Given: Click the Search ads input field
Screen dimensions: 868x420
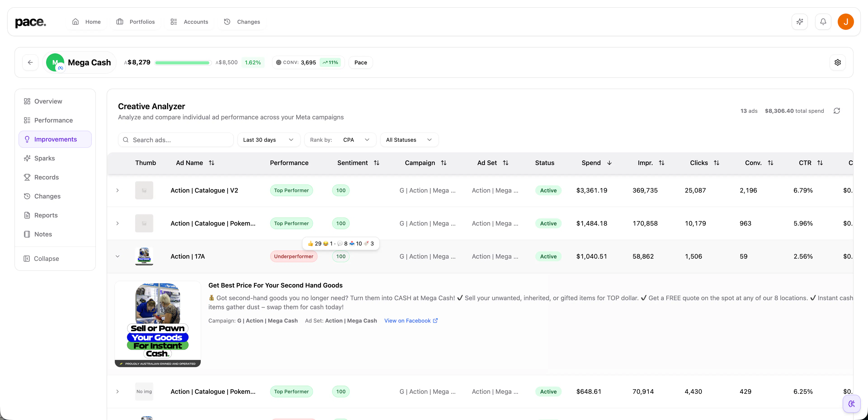Looking at the screenshot, I should coord(176,140).
